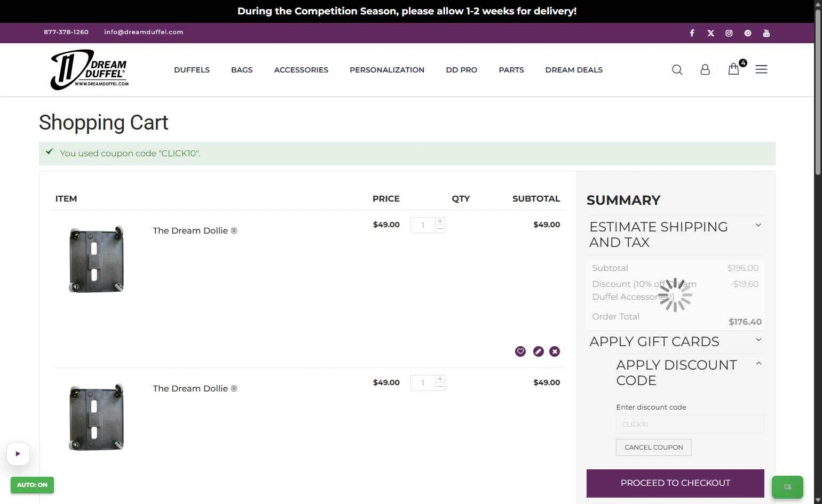Viewport: 822px width, 504px height.
Task: Click the Order Total amount $176.40
Action: point(745,322)
